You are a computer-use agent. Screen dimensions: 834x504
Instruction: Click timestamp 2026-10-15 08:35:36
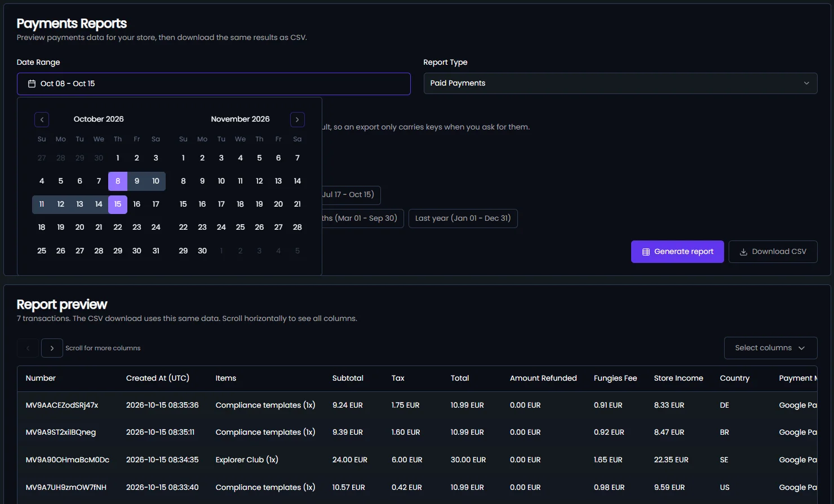coord(162,405)
